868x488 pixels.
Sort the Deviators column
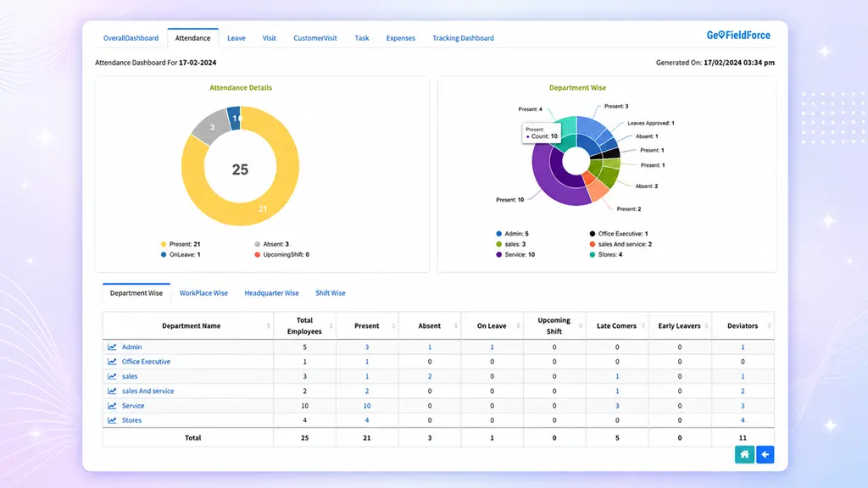tap(769, 326)
